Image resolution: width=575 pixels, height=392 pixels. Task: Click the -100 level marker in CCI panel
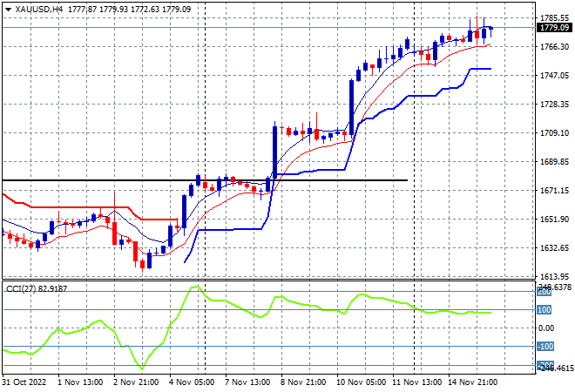tap(545, 347)
